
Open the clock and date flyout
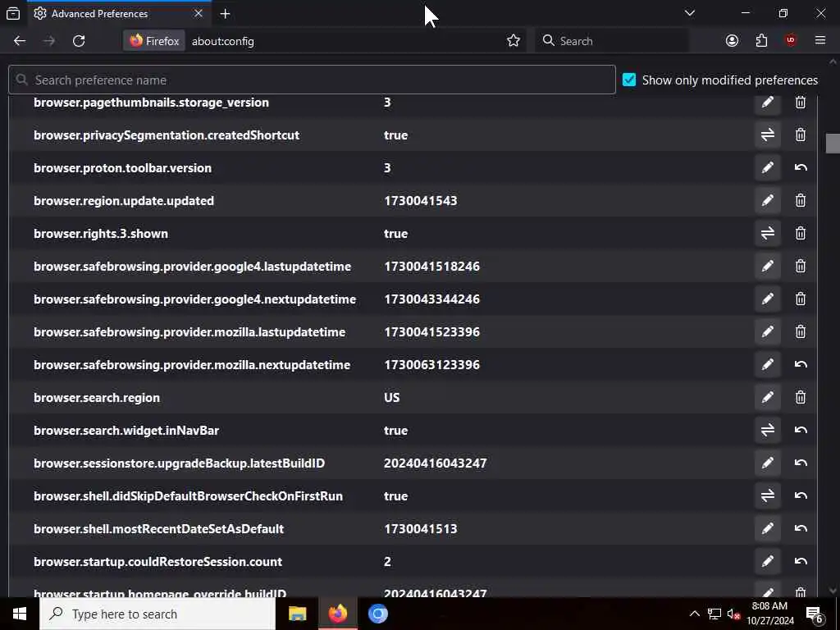pyautogui.click(x=770, y=614)
